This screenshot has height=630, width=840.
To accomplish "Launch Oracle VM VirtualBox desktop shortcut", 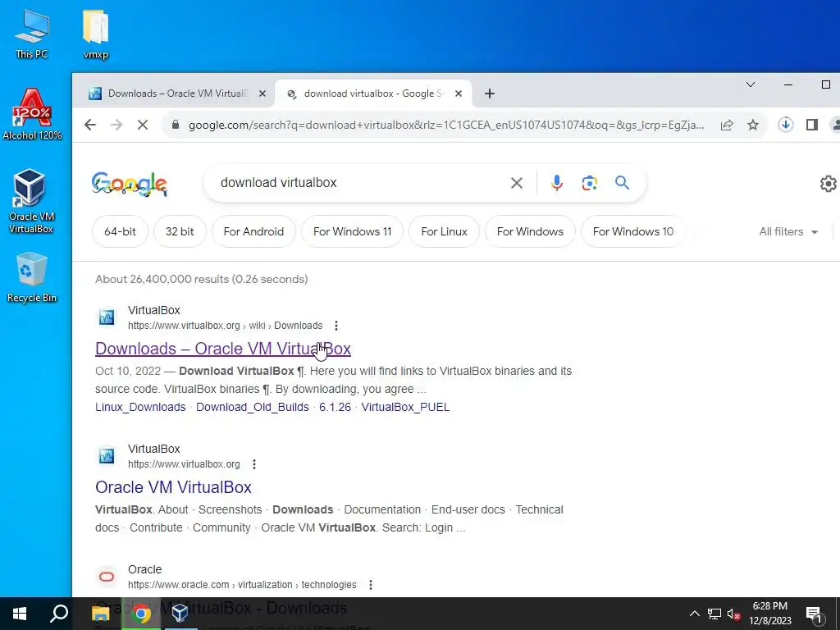I will point(30,201).
